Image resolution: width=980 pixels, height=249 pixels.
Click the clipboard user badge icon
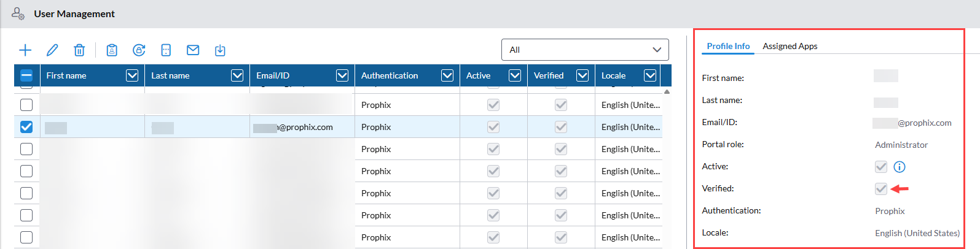click(x=112, y=50)
